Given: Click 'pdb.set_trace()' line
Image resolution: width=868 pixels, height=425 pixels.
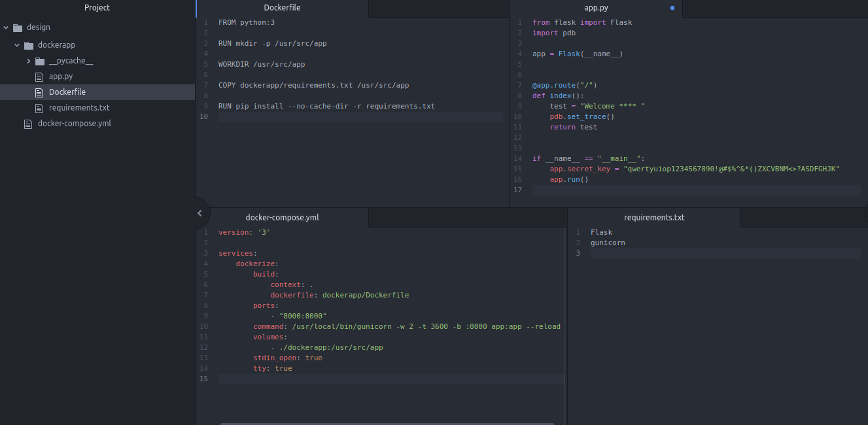Looking at the screenshot, I should coord(582,116).
